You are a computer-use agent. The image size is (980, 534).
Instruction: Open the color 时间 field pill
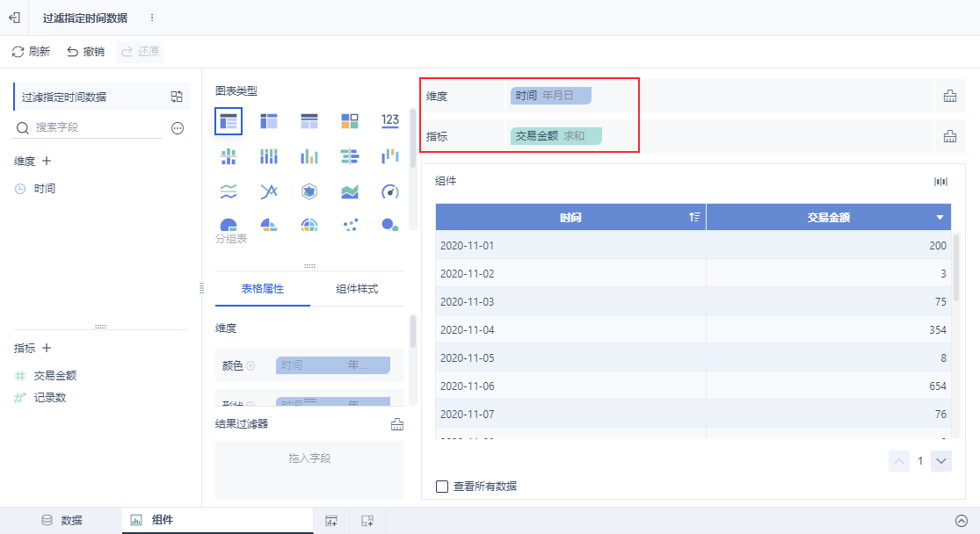click(x=332, y=364)
